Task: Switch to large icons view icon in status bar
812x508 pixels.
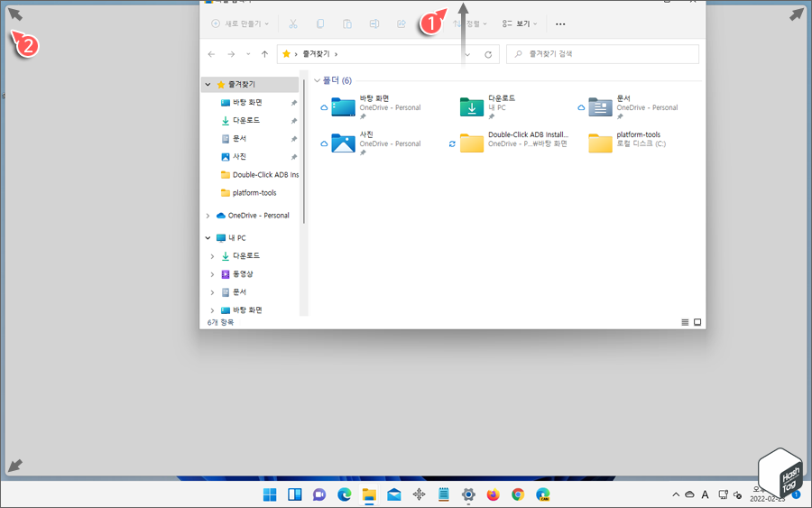Action: click(x=697, y=322)
